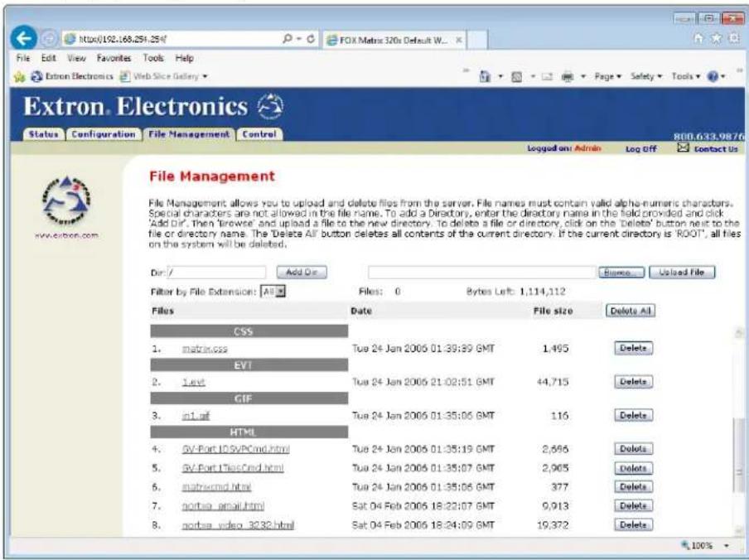Click the read mail icon in command bar
The image size is (749, 560).
547,76
